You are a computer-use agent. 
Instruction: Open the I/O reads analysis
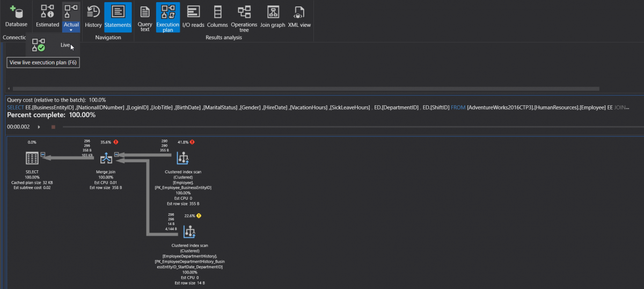pos(193,17)
